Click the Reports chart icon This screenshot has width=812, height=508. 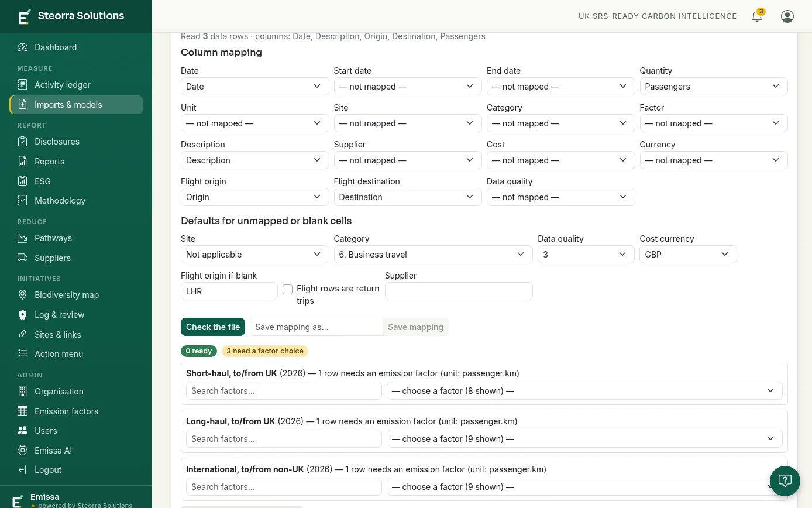22,162
